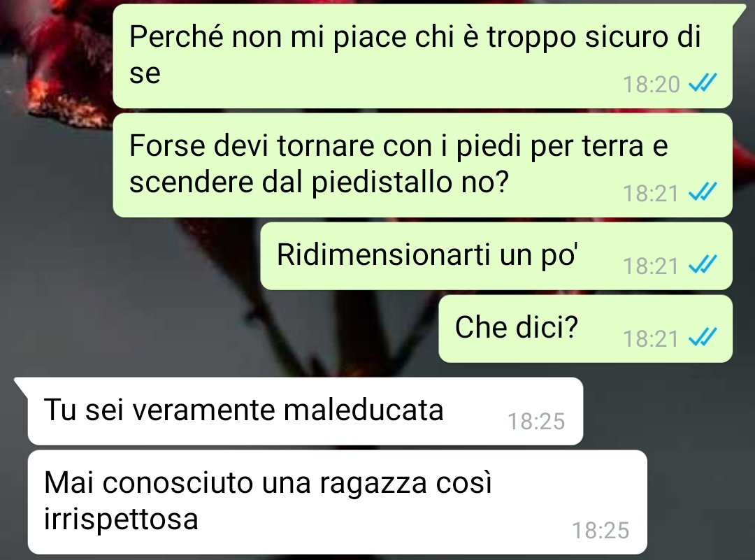Click the 18:20 timestamp
Image resolution: width=755 pixels, height=560 pixels.
[651, 85]
